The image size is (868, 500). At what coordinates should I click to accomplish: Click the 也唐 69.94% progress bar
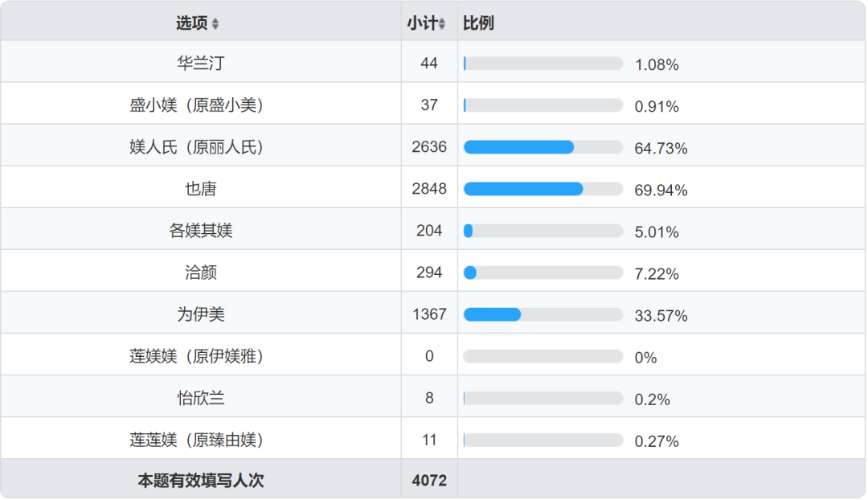pyautogui.click(x=543, y=189)
